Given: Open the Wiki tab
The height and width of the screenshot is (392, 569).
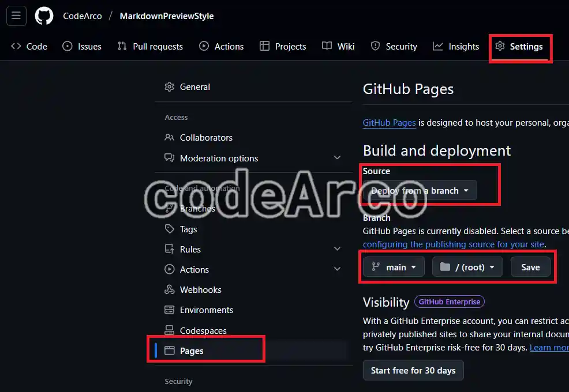Looking at the screenshot, I should pyautogui.click(x=338, y=47).
